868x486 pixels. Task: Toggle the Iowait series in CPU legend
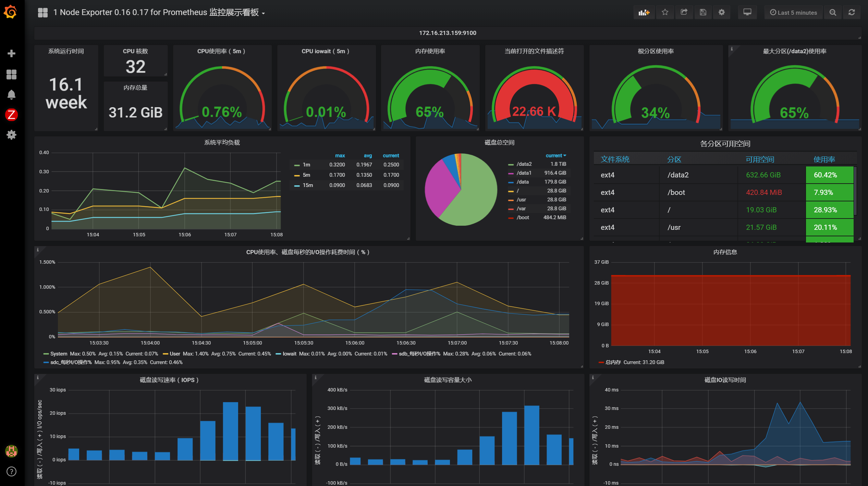pos(289,354)
